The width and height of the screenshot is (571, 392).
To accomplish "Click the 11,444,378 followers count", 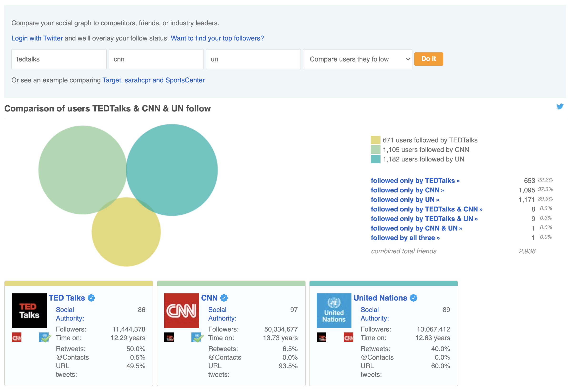I will coord(129,329).
